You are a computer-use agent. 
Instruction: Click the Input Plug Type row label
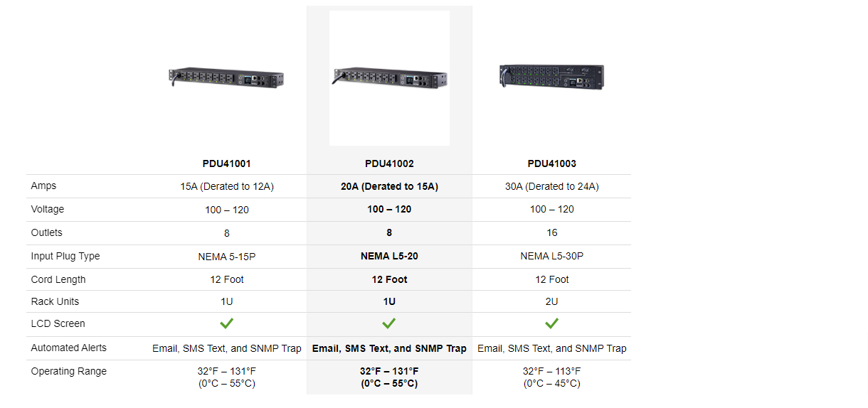(x=65, y=256)
